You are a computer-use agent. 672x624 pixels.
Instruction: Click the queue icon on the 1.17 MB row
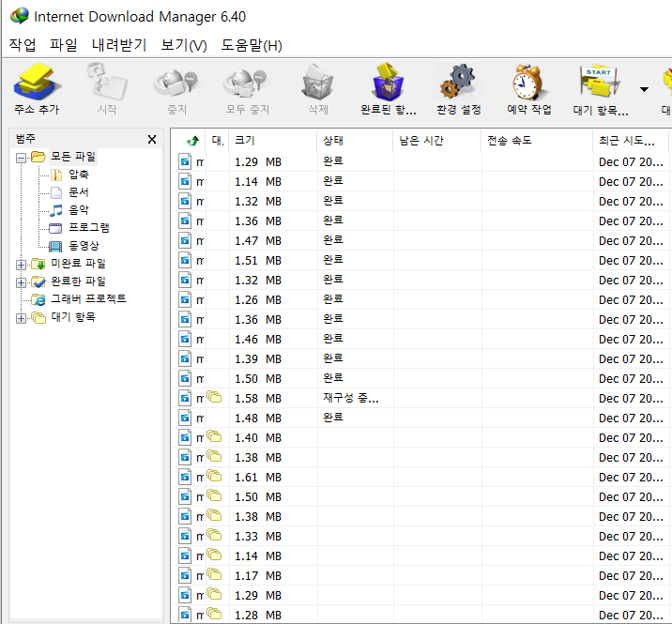214,574
